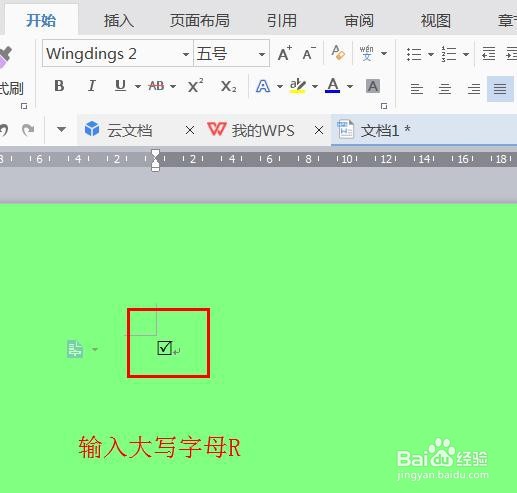Increase font size with A+ icon

285,53
